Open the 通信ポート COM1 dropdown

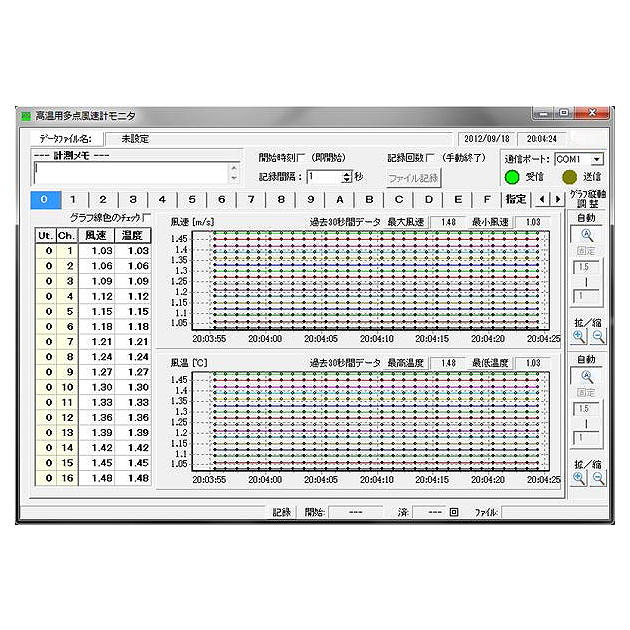[x=597, y=159]
